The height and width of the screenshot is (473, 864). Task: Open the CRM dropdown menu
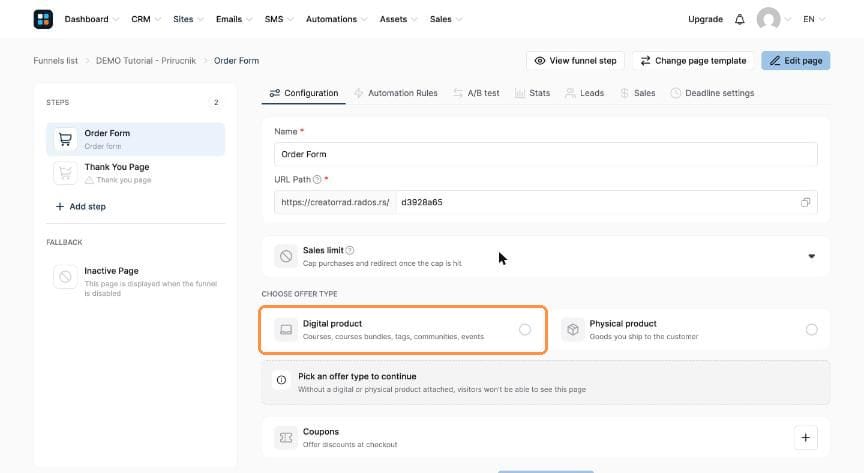pyautogui.click(x=145, y=19)
